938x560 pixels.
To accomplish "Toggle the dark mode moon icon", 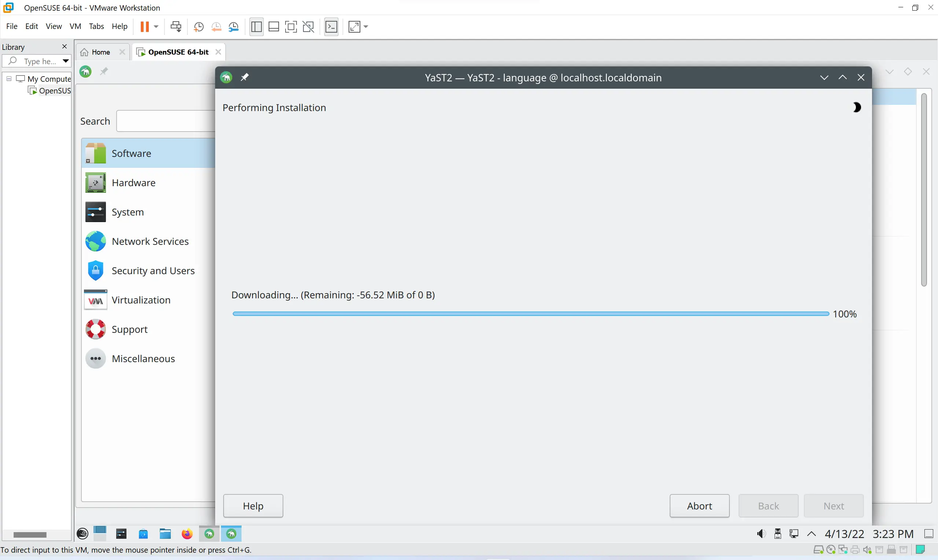I will point(857,107).
